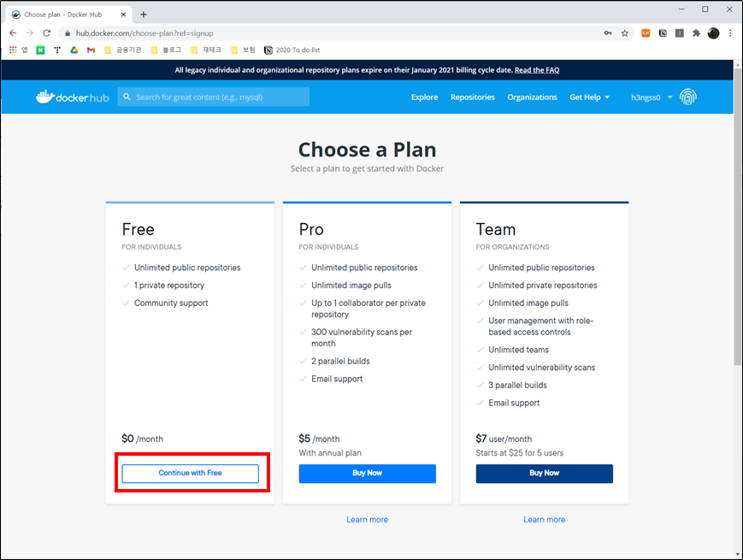
Task: Open a new browser tab
Action: click(144, 15)
